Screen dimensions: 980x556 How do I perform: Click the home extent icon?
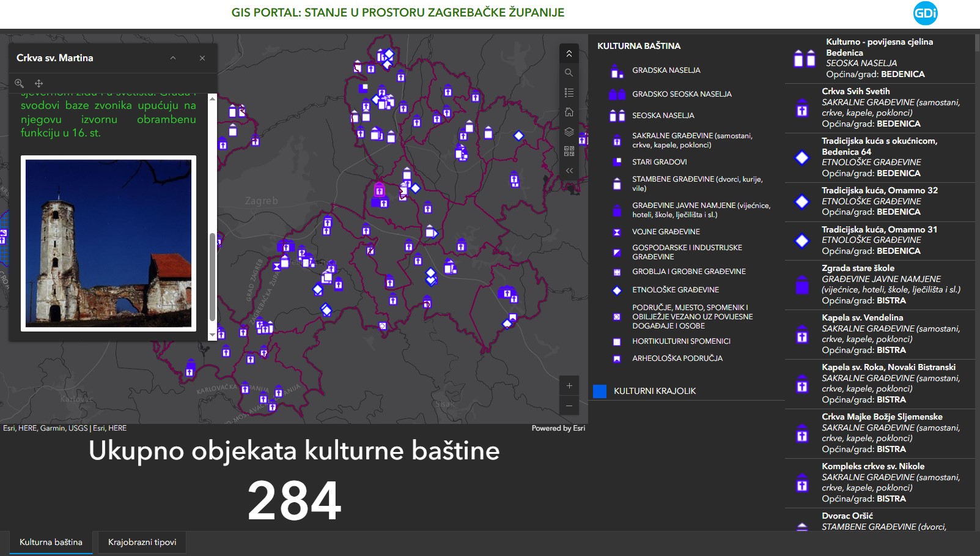[x=569, y=112]
